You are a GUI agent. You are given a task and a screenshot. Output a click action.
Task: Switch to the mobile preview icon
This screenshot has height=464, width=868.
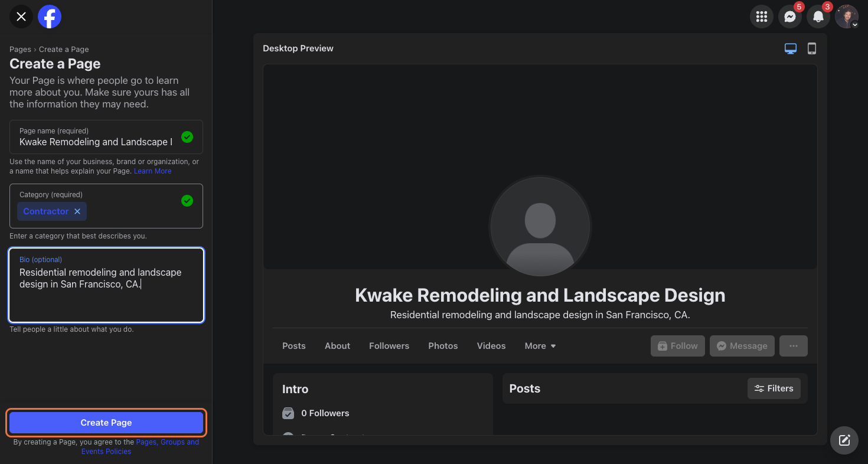(812, 48)
